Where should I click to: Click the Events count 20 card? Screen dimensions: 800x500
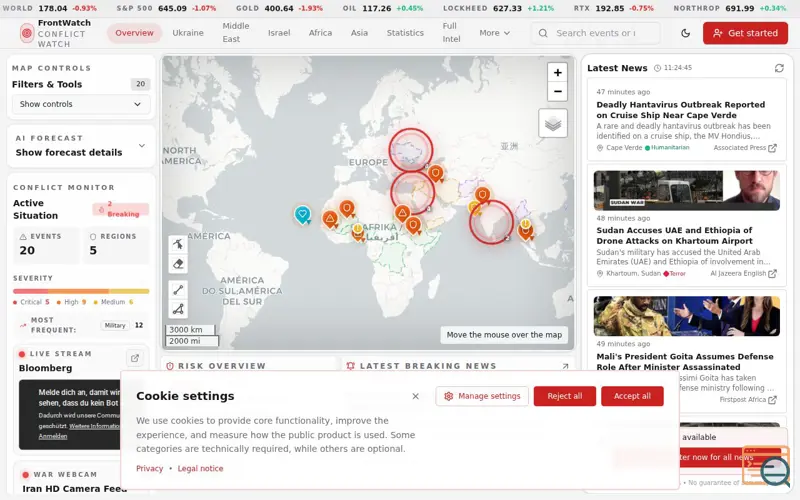click(x=46, y=245)
